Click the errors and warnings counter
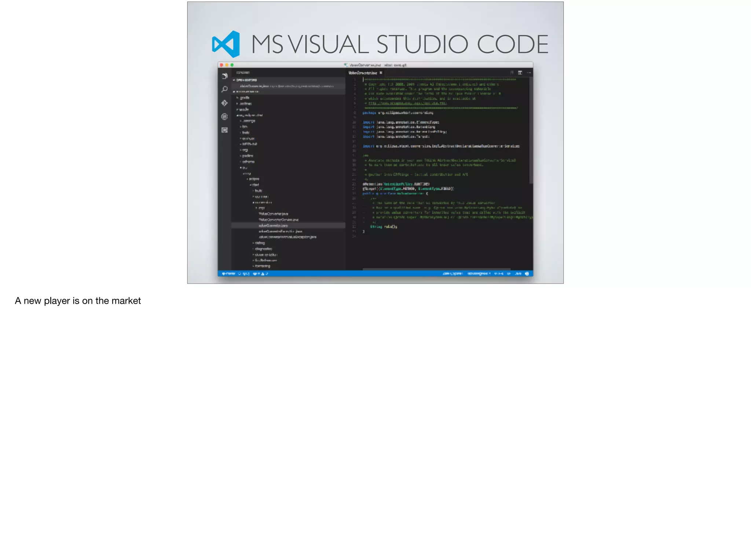Viewport: 751px width, 560px height. (x=261, y=274)
